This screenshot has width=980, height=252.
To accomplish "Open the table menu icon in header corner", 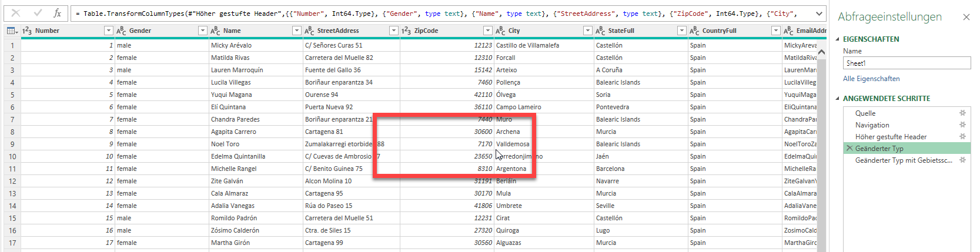I will tap(12, 31).
